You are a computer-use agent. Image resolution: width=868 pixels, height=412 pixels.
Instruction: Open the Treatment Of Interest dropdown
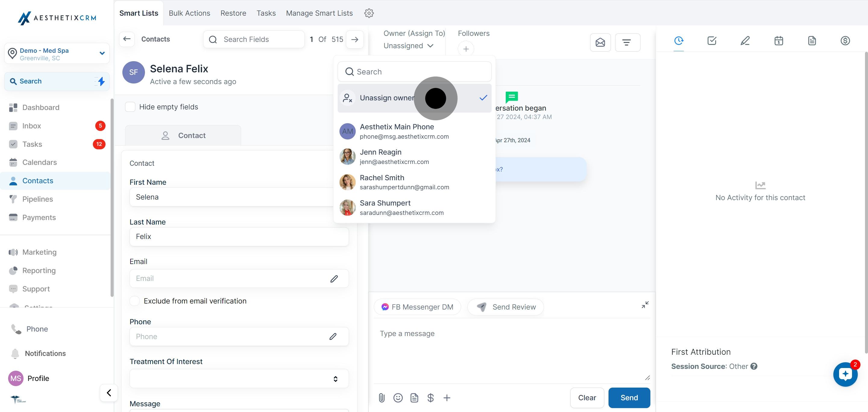click(x=239, y=379)
